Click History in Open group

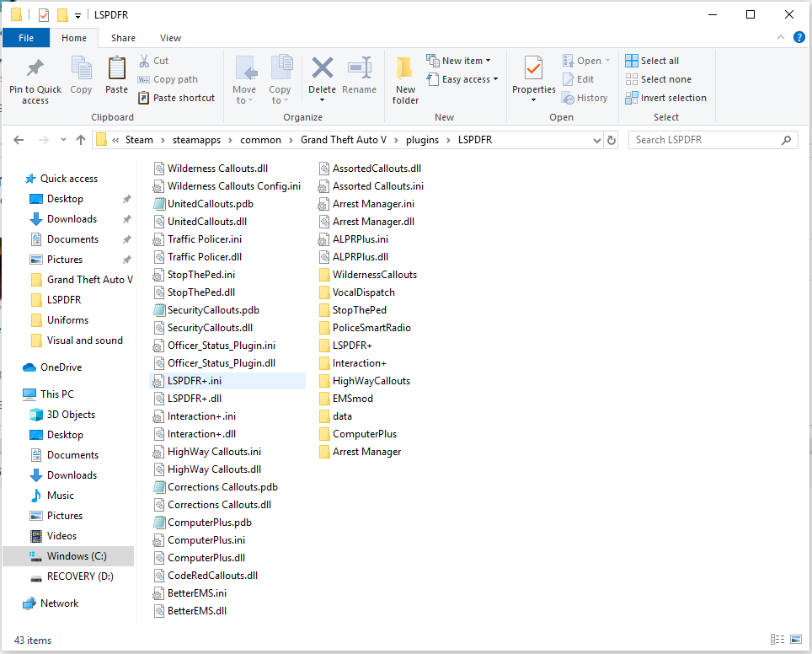(585, 98)
